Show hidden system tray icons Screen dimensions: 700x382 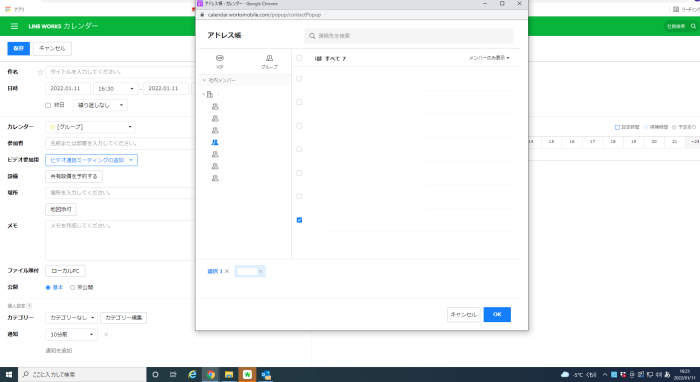click(x=605, y=374)
